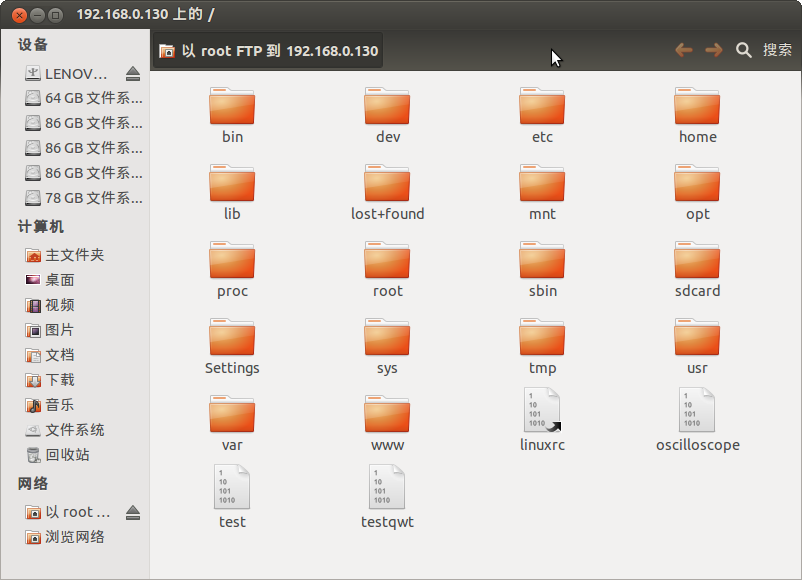Screen dimensions: 802x580
Task: Eject the LENOVO device
Action: pos(133,74)
